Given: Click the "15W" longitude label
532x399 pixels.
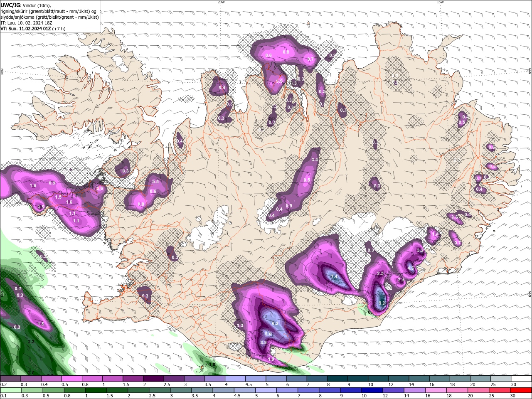Looking at the screenshot, I should [x=440, y=2].
